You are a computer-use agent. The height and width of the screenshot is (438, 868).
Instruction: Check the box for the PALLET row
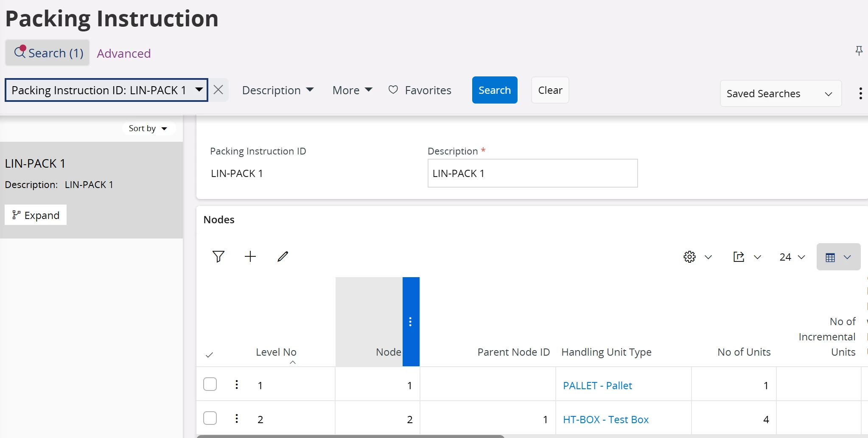pos(210,385)
